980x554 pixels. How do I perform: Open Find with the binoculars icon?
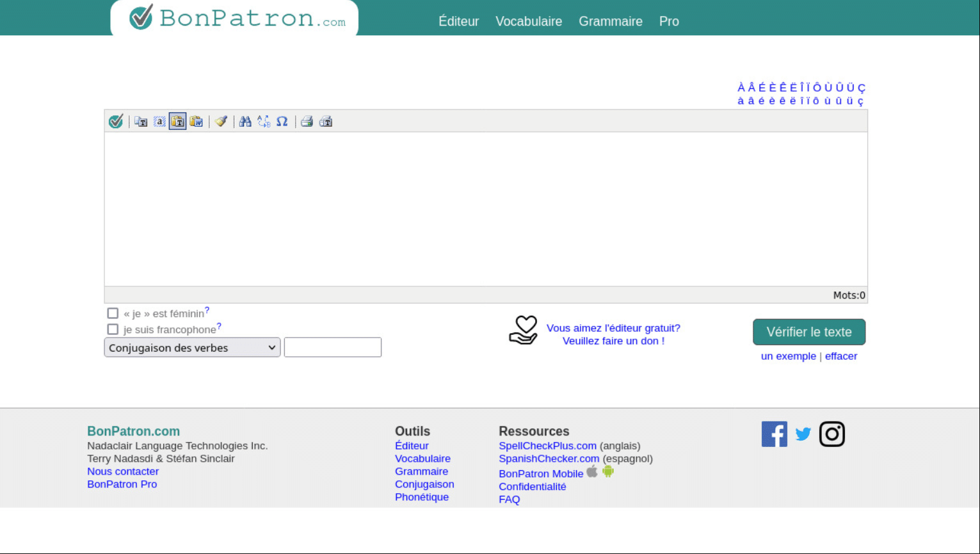245,121
